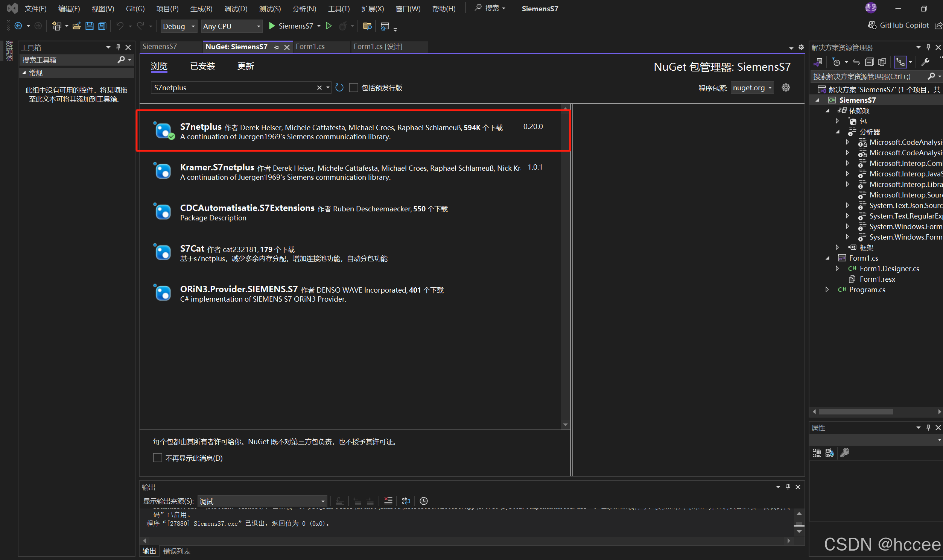Viewport: 943px width, 560px height.
Task: Open the Build menu
Action: pos(201,9)
